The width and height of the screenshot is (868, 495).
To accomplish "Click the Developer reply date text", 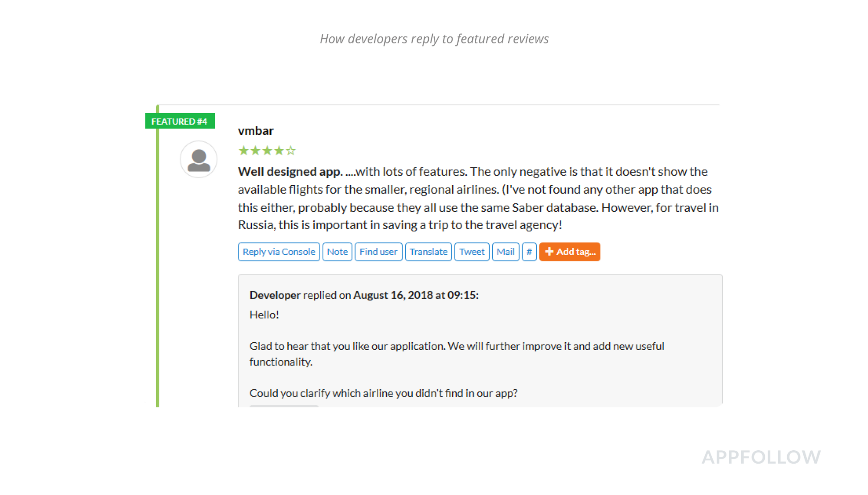I will click(x=415, y=295).
